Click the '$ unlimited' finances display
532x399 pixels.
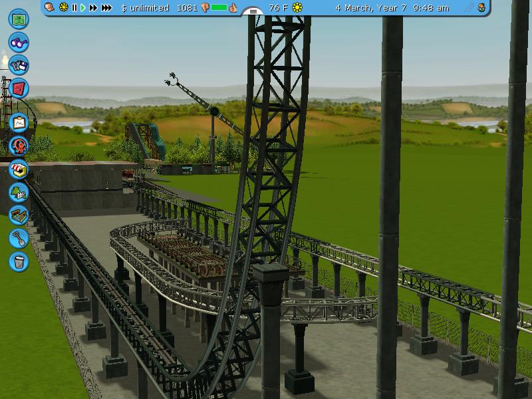pos(145,8)
